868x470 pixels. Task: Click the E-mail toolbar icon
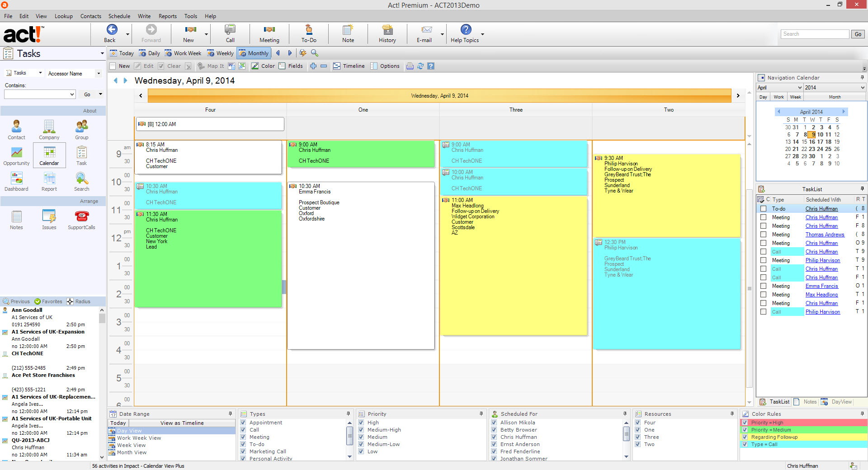(426, 30)
